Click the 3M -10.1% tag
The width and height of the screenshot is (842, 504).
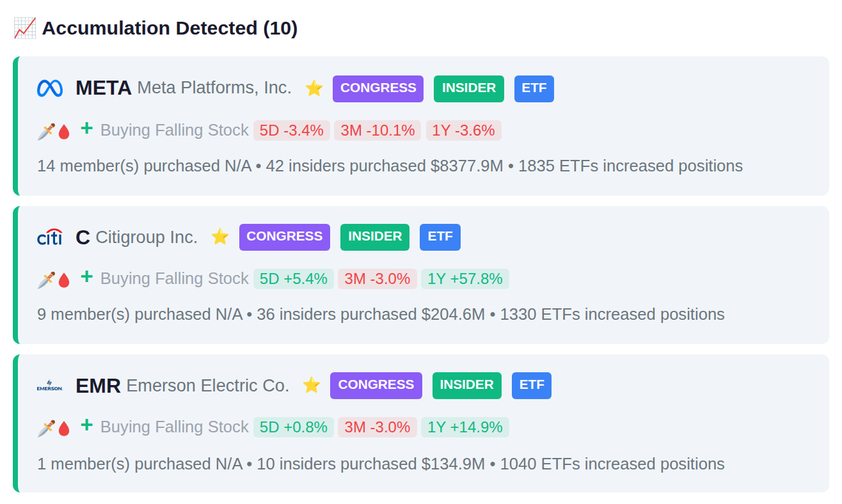click(x=378, y=130)
